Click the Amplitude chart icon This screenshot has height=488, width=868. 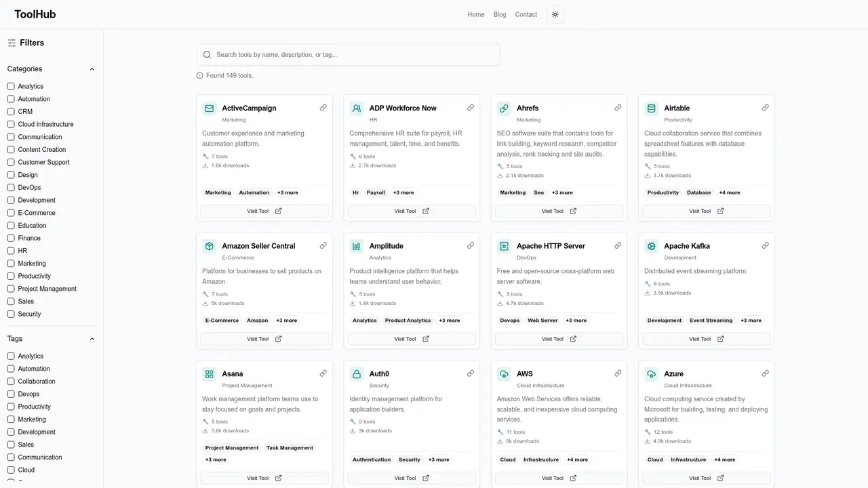click(x=357, y=246)
